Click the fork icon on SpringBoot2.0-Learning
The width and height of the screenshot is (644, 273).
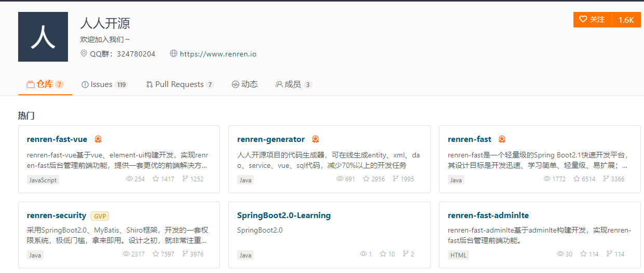pos(405,254)
